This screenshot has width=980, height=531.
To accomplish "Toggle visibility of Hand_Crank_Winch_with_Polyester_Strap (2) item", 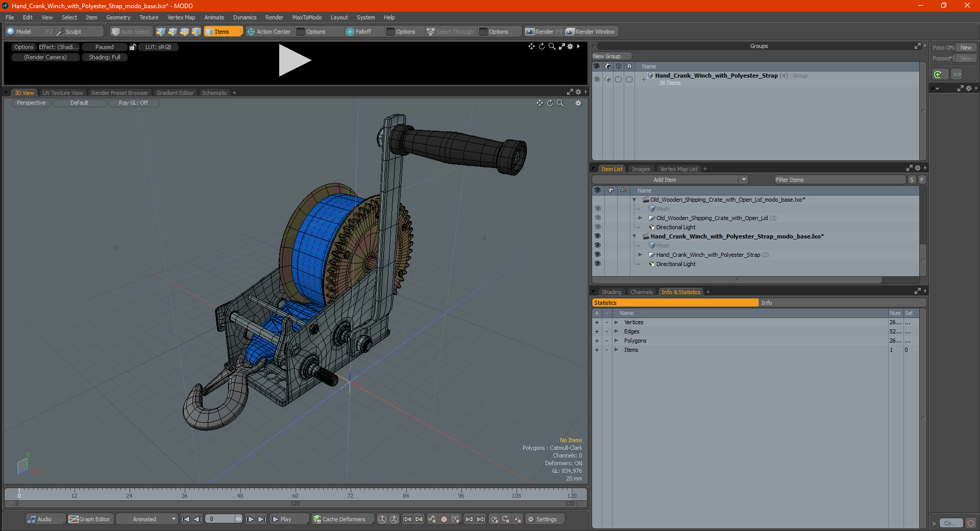I will (597, 255).
